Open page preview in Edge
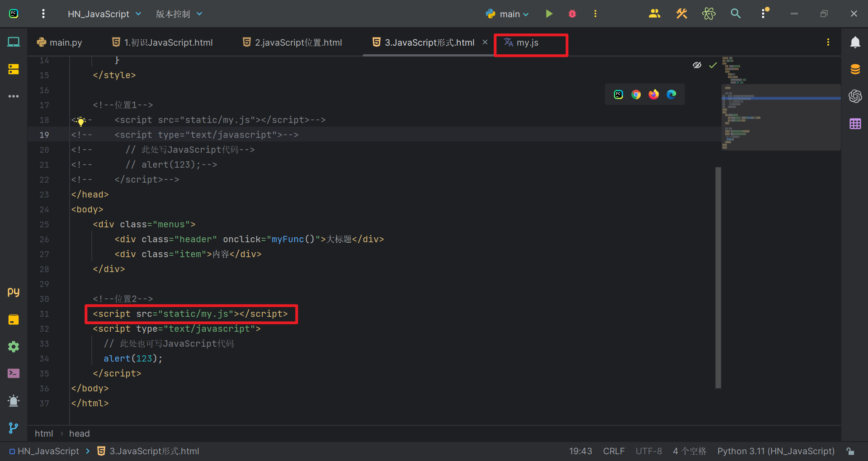The image size is (868, 461). (671, 94)
